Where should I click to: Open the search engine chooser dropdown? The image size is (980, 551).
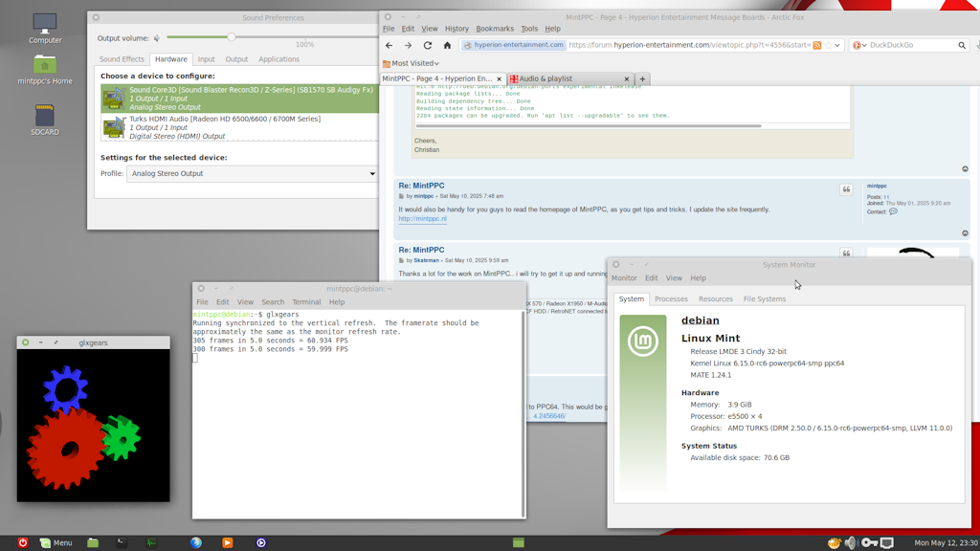coord(859,45)
